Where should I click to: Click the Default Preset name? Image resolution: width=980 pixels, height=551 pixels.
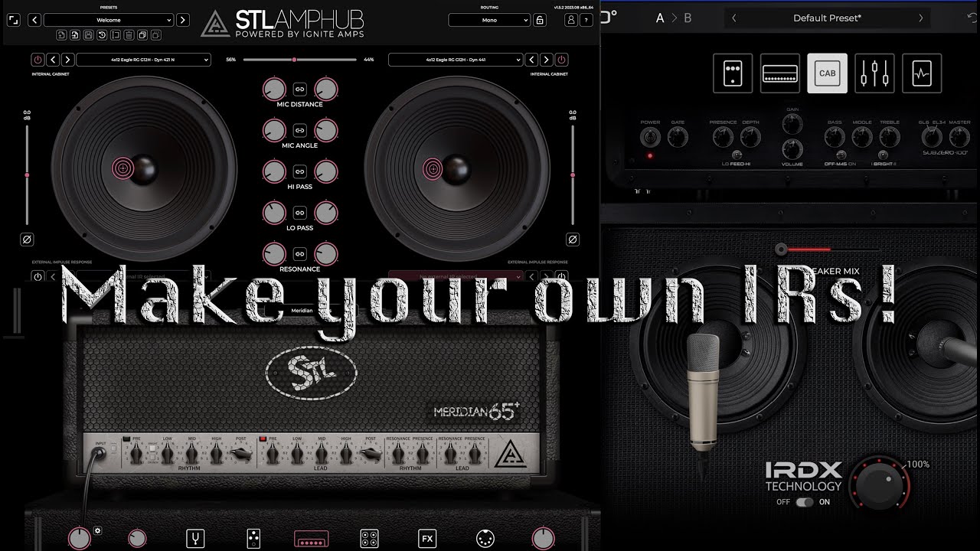click(x=827, y=18)
